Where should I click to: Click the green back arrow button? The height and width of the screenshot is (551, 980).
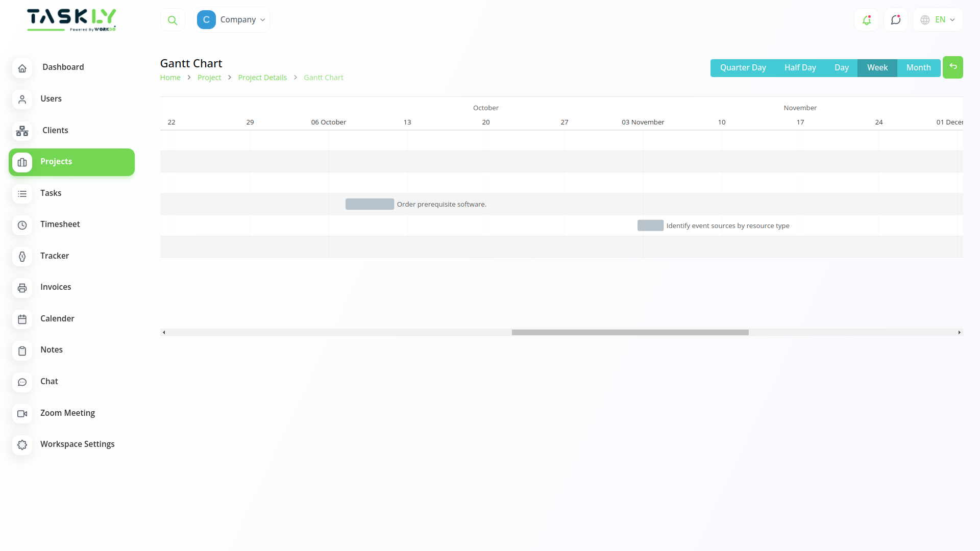point(953,67)
